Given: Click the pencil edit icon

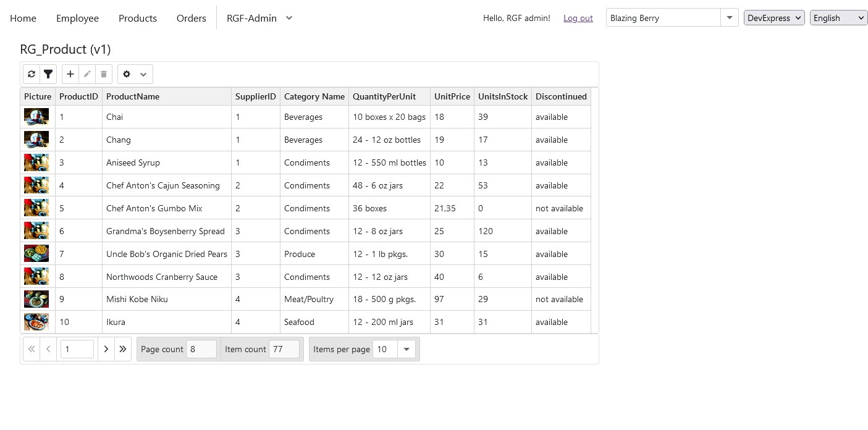Looking at the screenshot, I should point(87,74).
